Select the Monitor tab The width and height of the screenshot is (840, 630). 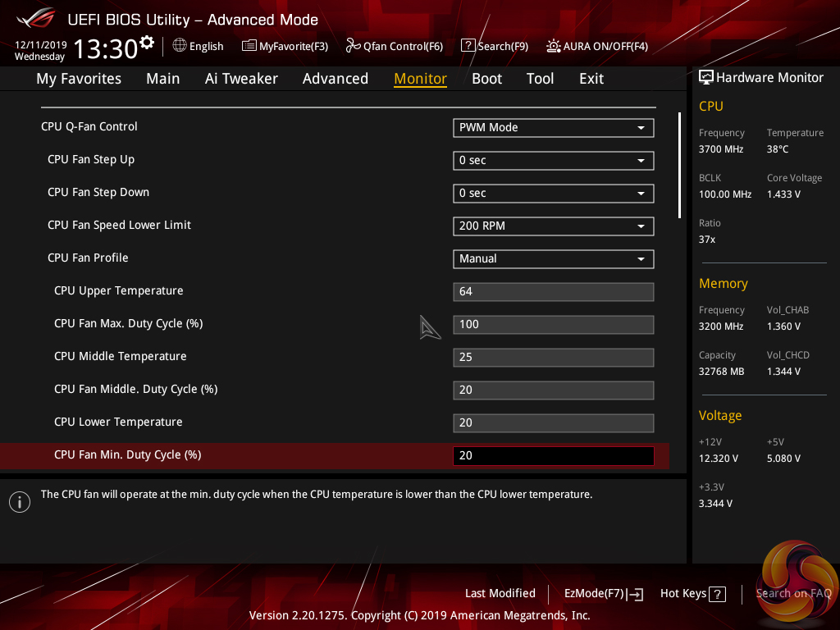(x=421, y=79)
